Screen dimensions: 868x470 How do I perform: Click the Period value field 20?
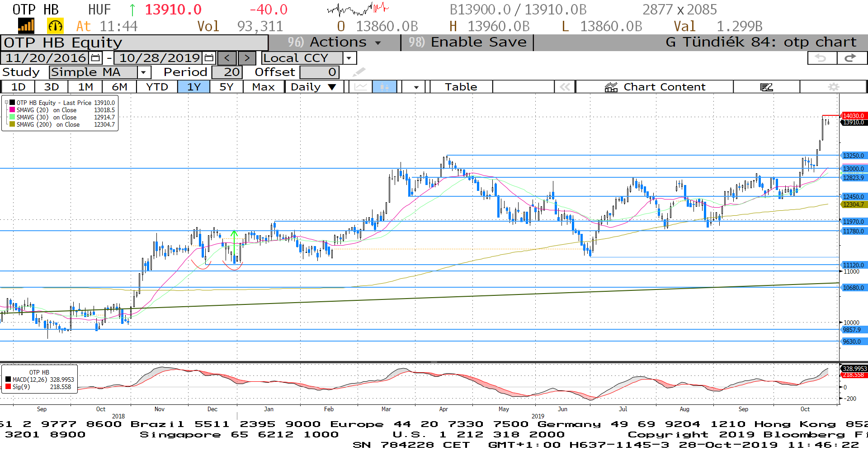pos(227,72)
